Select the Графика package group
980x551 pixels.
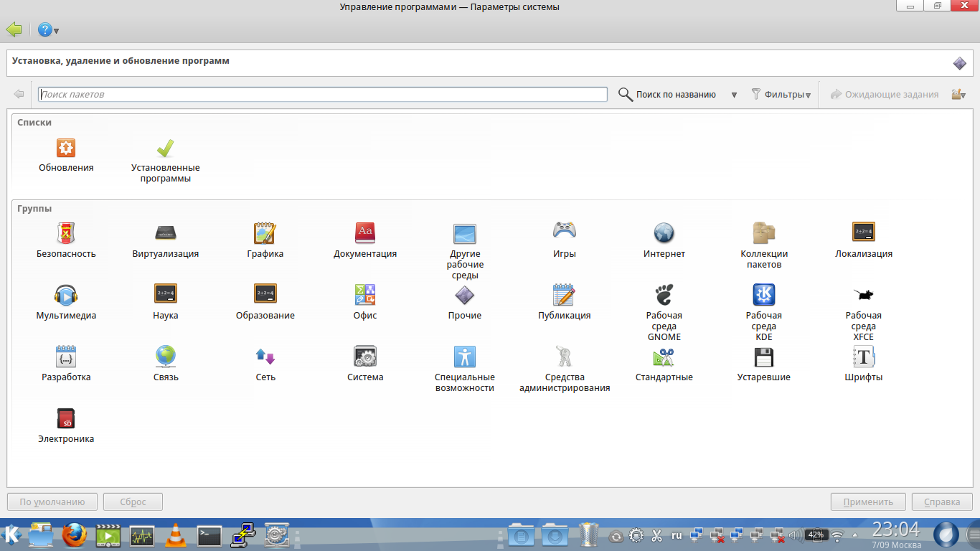[x=265, y=240]
